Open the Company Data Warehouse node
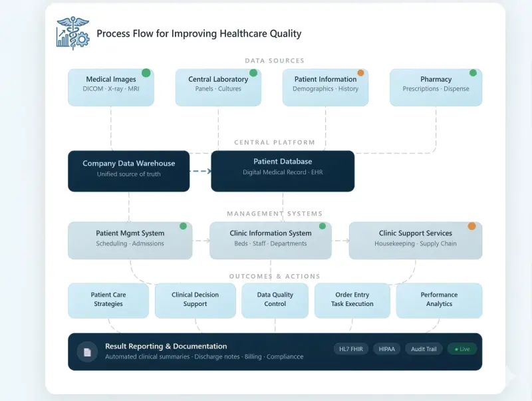Screen dimensions: 532x401 [x=128, y=170]
